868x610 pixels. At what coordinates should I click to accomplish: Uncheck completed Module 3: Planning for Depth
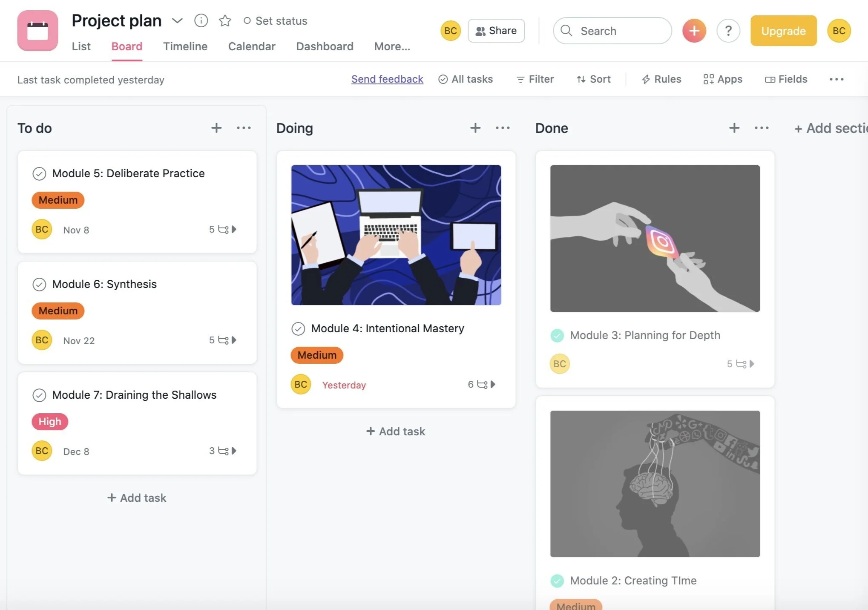pyautogui.click(x=557, y=336)
